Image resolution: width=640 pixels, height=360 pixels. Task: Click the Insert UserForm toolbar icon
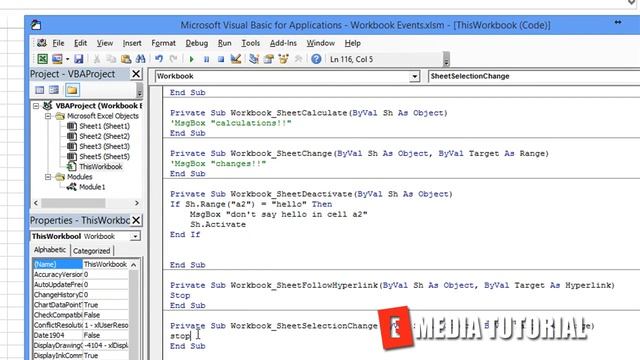(x=57, y=59)
